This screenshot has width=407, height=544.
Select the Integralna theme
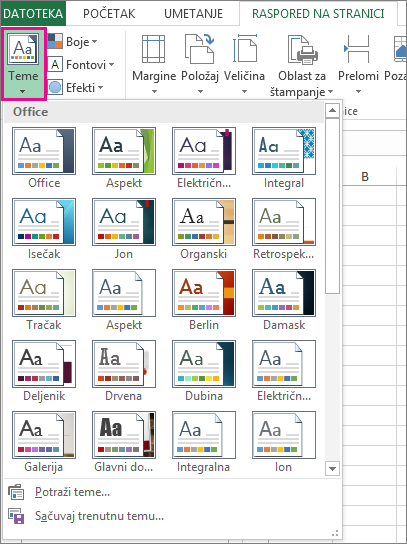pos(204,442)
